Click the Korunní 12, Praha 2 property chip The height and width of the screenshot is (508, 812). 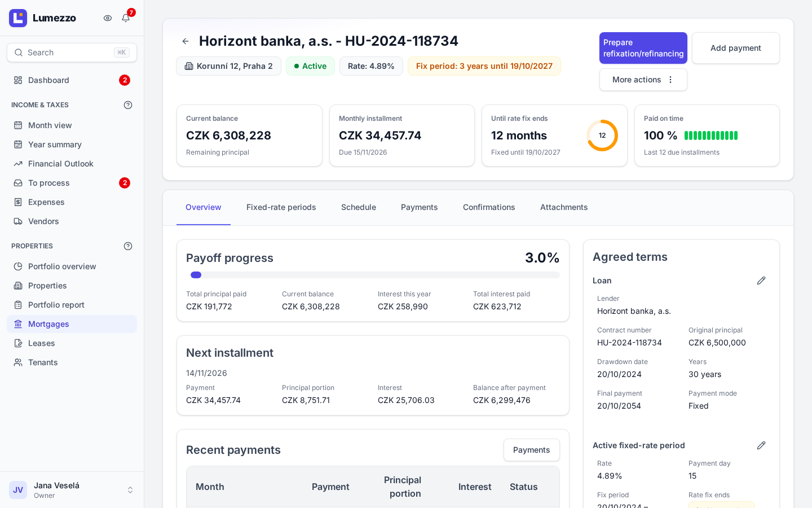pos(228,66)
